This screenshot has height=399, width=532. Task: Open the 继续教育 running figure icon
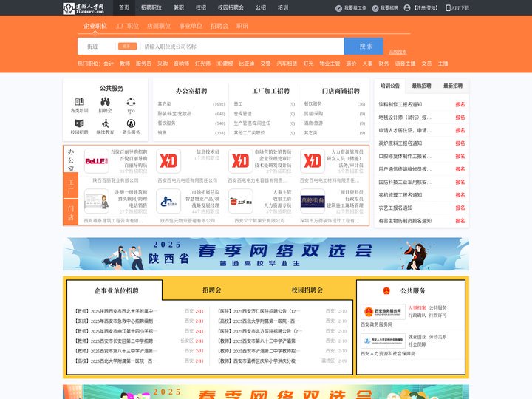point(105,123)
